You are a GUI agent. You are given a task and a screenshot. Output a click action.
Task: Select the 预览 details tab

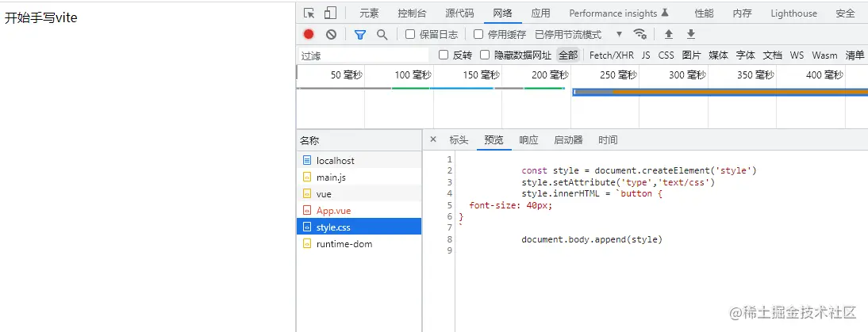pos(494,139)
